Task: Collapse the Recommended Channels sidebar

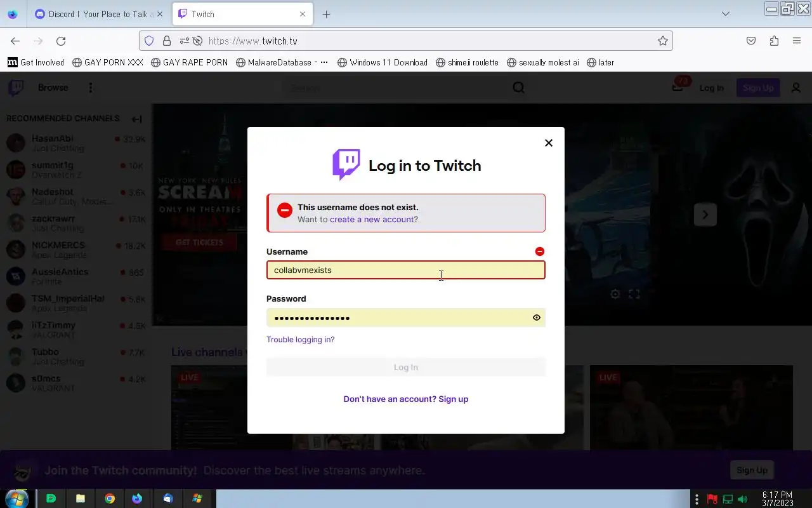Action: 136,119
